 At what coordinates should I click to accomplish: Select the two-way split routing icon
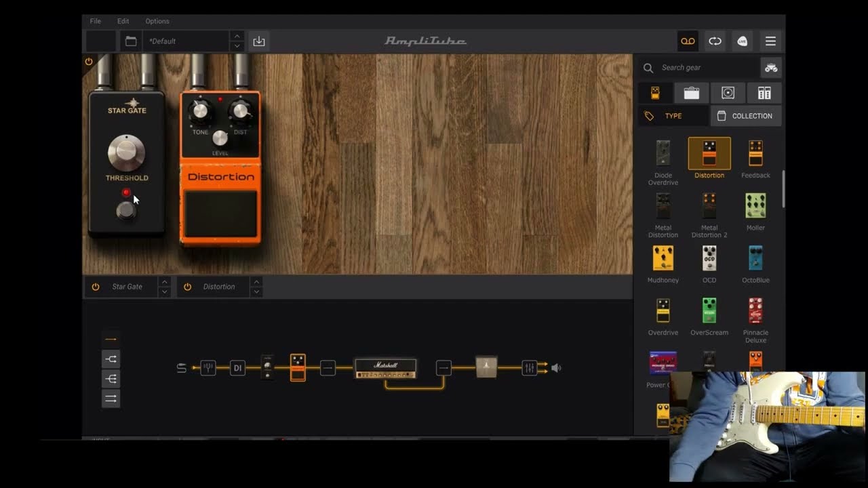tap(111, 359)
